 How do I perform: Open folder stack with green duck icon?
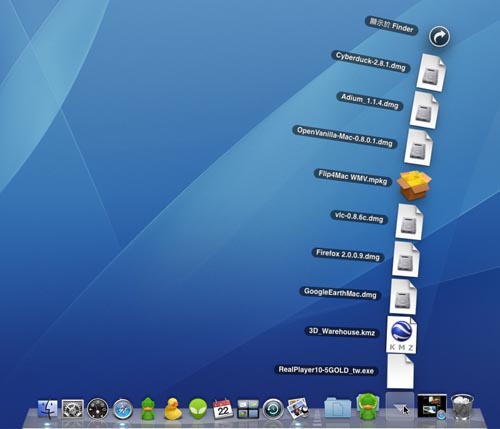[368, 406]
